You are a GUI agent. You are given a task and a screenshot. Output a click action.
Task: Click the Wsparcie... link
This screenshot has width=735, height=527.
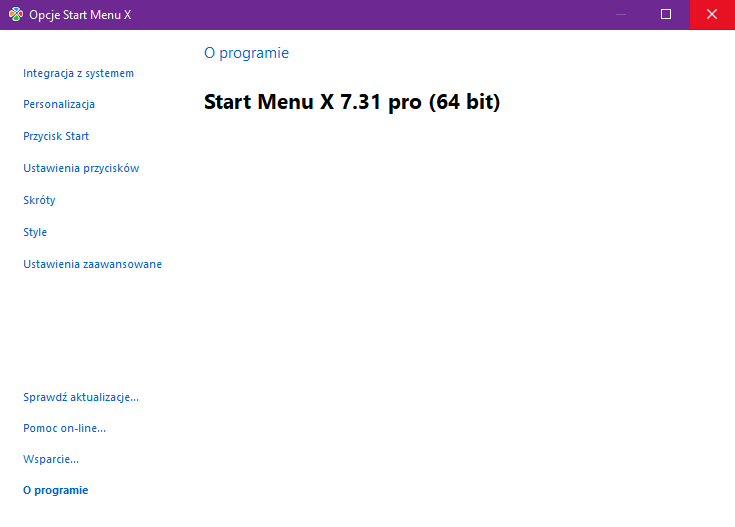pyautogui.click(x=51, y=459)
